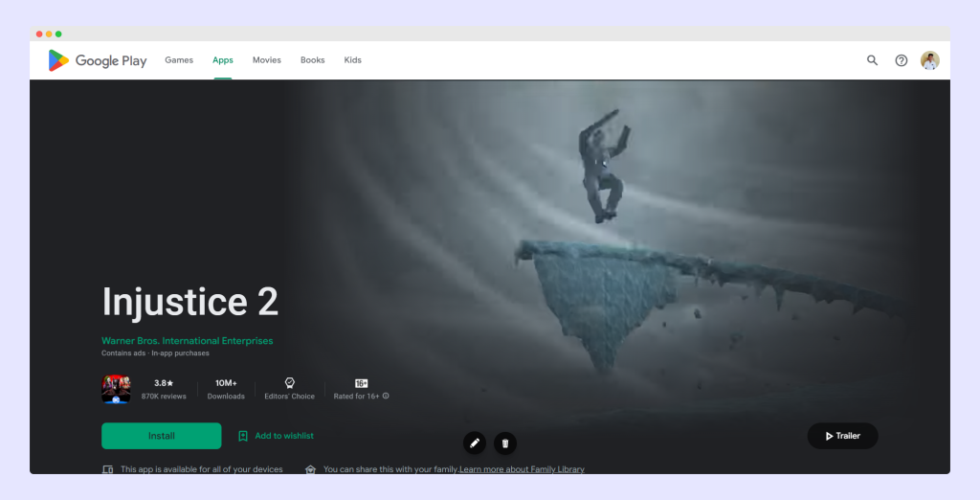980x500 pixels.
Task: Click the yellow minimize window dot
Action: (49, 34)
